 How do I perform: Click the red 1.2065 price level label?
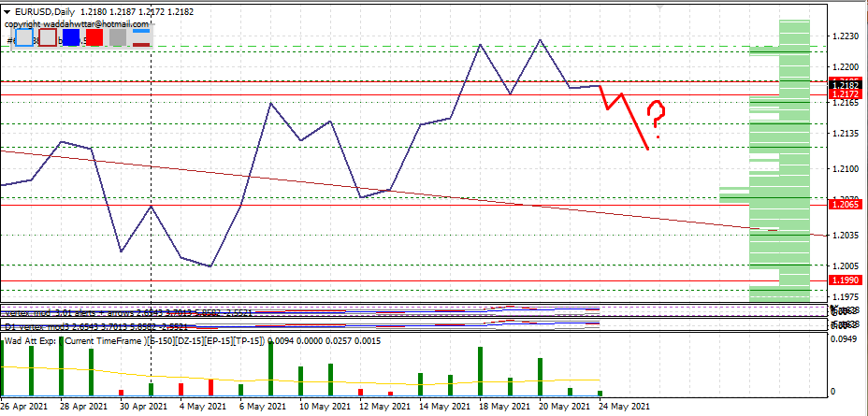coord(846,203)
